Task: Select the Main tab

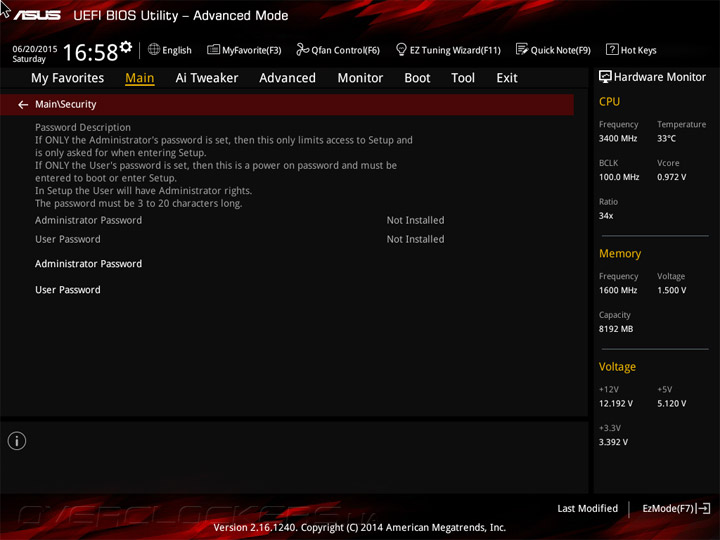Action: coord(140,78)
